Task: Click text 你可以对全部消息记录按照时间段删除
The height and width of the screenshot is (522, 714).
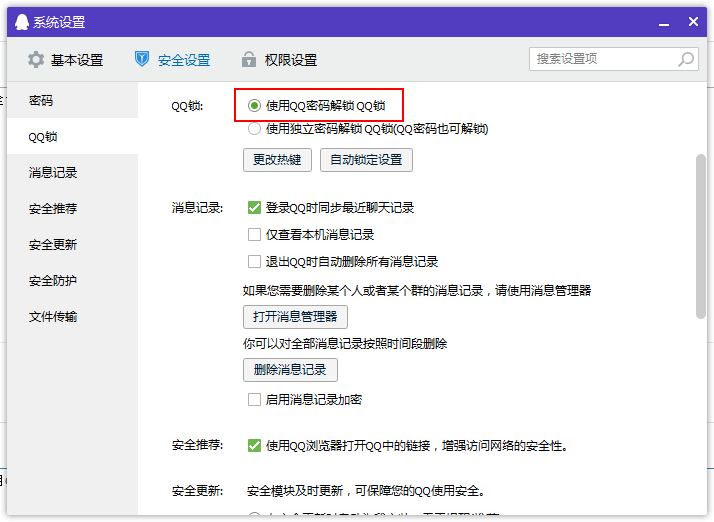Action: coord(345,343)
